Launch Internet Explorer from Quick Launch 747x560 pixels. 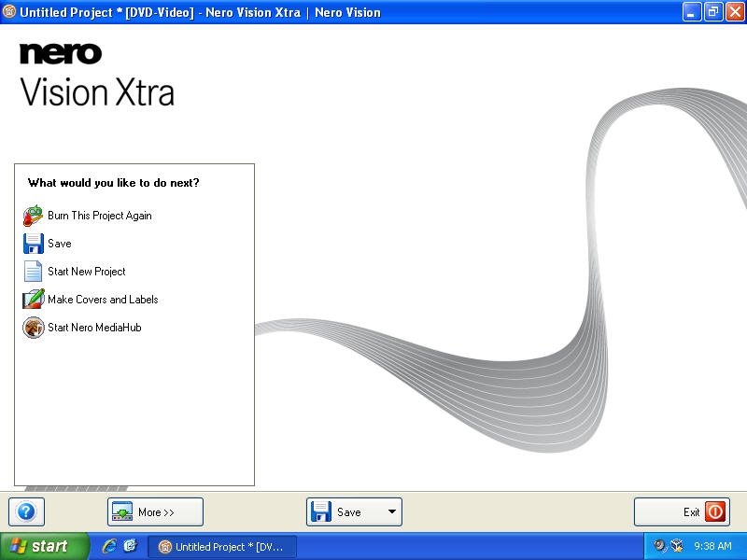pos(109,546)
